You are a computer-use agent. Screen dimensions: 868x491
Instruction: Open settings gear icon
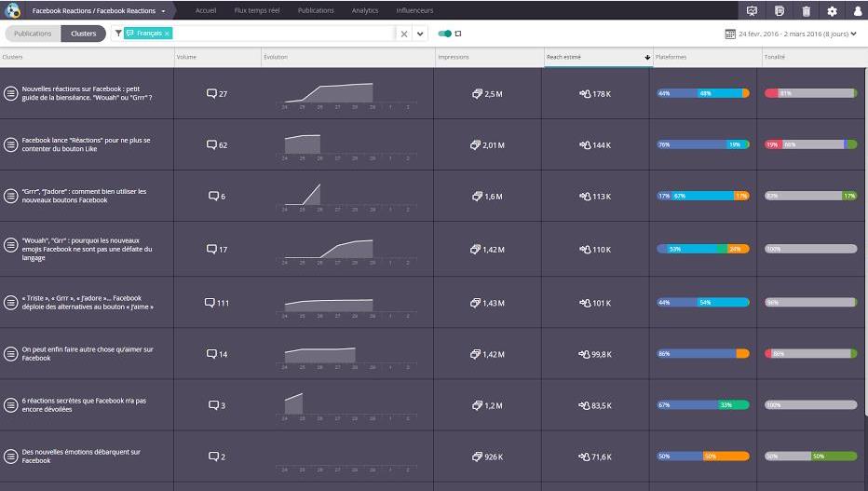832,10
